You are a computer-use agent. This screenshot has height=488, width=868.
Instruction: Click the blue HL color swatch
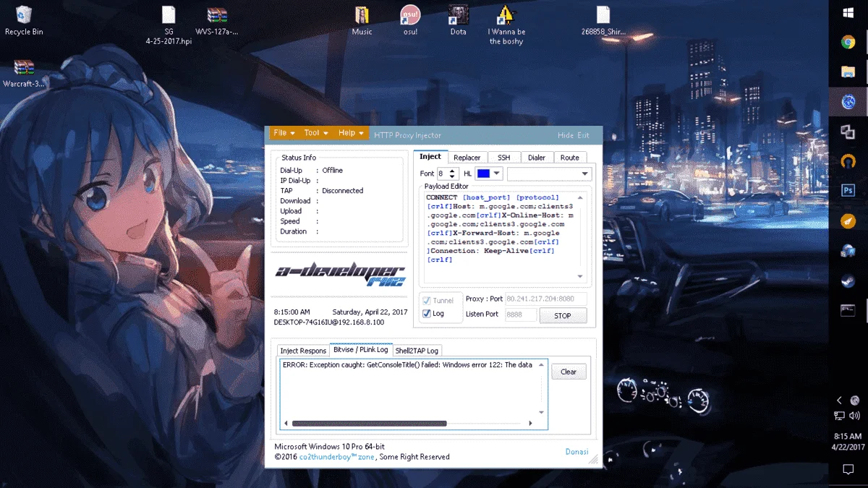pos(483,174)
